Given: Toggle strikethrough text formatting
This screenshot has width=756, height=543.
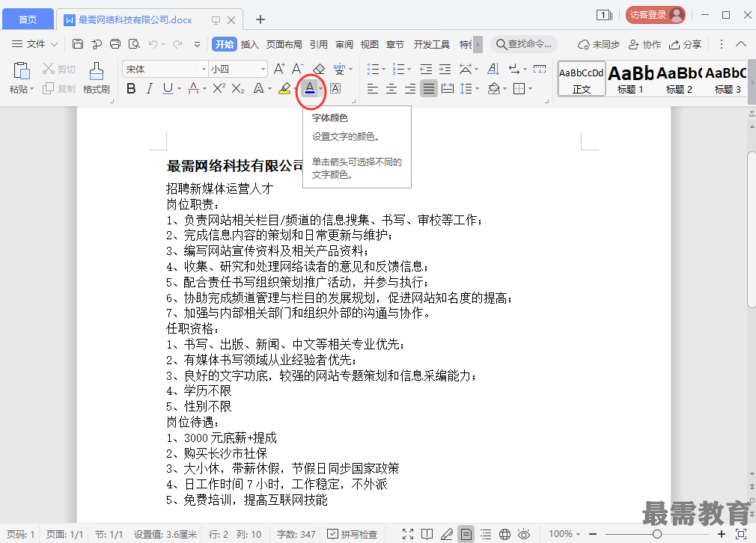Looking at the screenshot, I should coord(193,88).
